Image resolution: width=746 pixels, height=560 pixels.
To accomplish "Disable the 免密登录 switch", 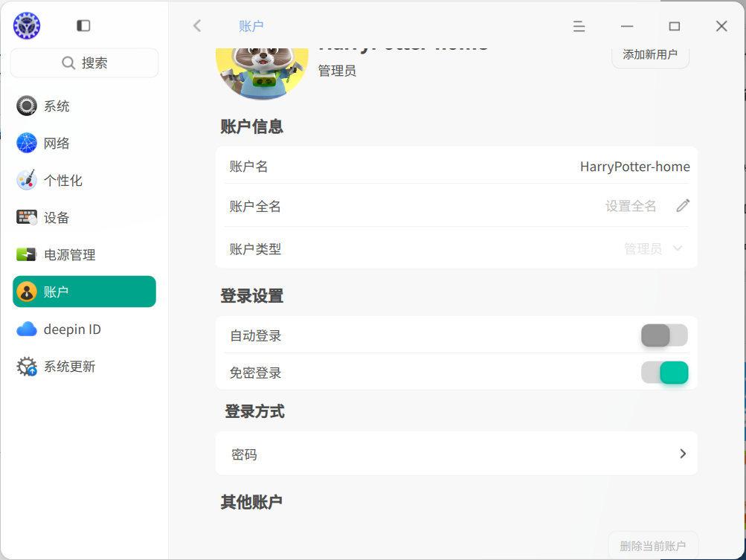I will [664, 373].
